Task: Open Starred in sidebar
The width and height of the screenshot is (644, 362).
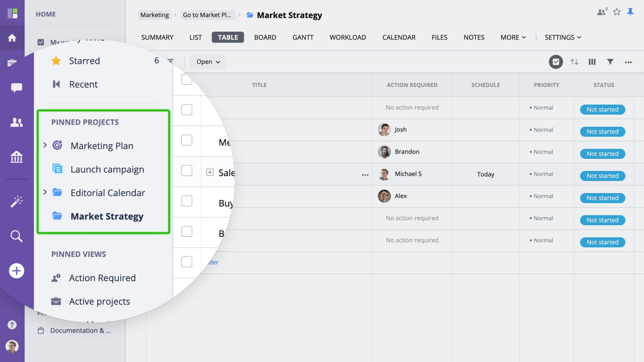Action: 85,61
